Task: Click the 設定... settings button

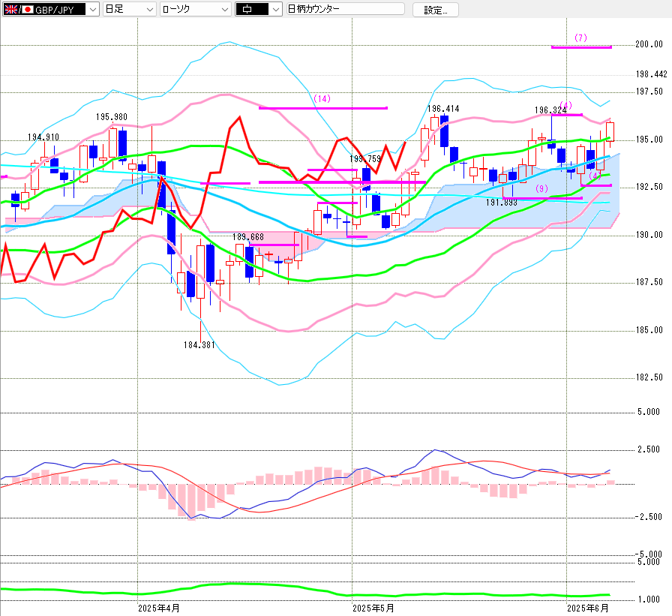Action: click(x=436, y=10)
